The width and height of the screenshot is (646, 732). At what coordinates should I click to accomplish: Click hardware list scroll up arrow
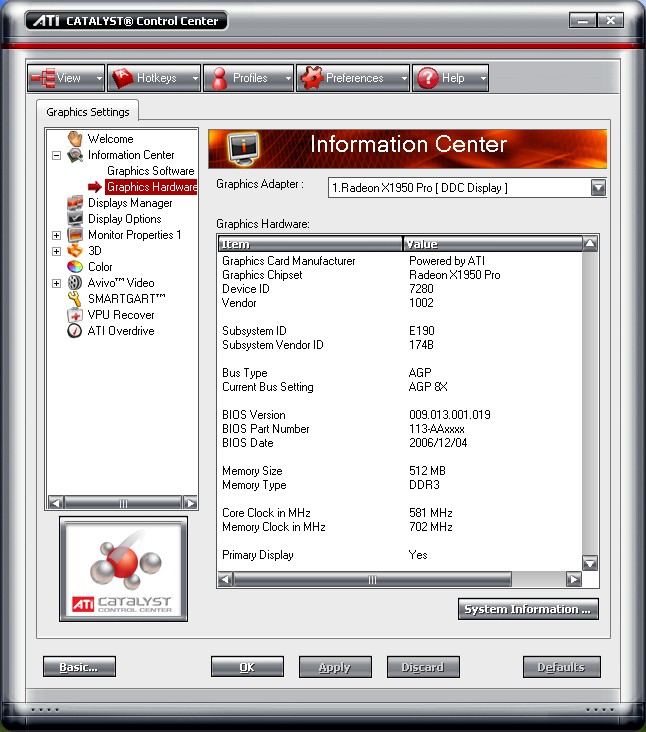point(590,243)
